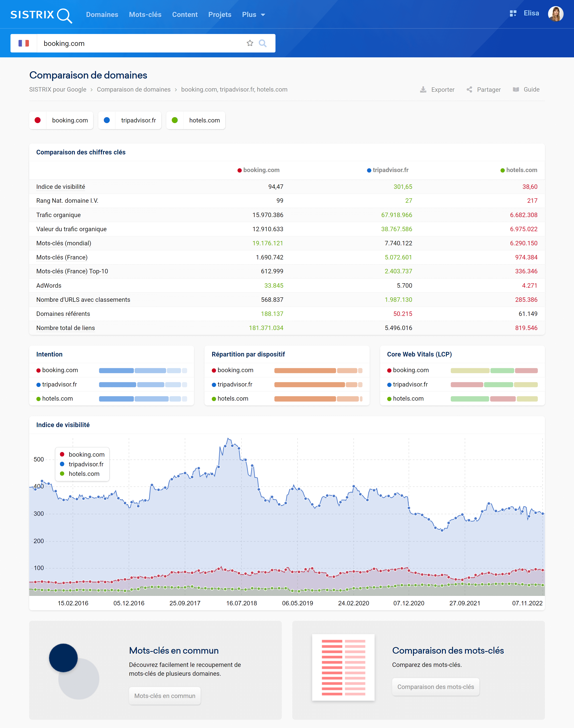Click value 301,65 for tripadvisor.fr
The width and height of the screenshot is (574, 728).
tap(403, 187)
